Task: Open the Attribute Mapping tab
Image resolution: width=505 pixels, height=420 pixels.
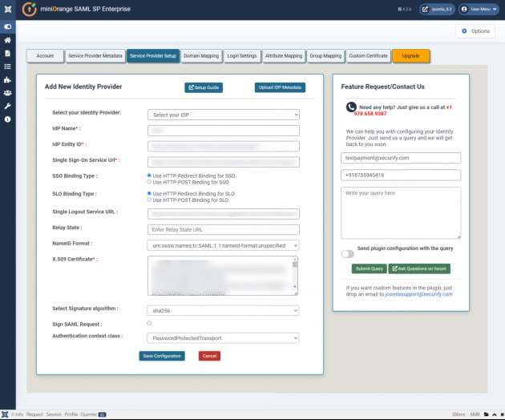Action: 284,56
